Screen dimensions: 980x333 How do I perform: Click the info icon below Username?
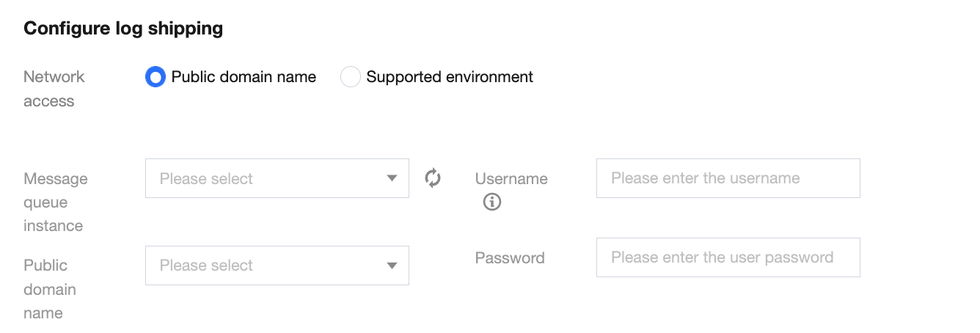[492, 202]
